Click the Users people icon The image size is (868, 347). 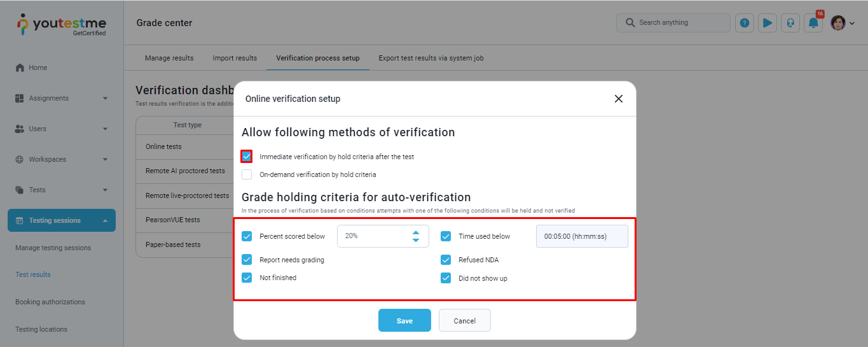coord(20,129)
